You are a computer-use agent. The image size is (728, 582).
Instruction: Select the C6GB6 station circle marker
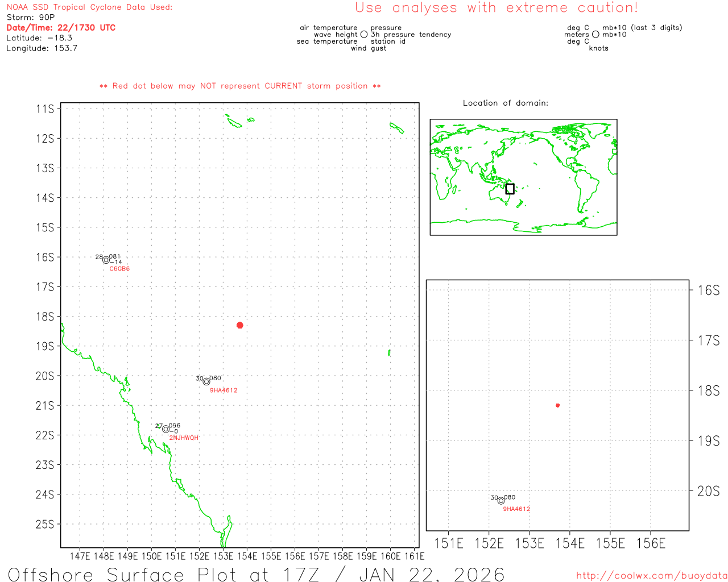click(x=106, y=260)
